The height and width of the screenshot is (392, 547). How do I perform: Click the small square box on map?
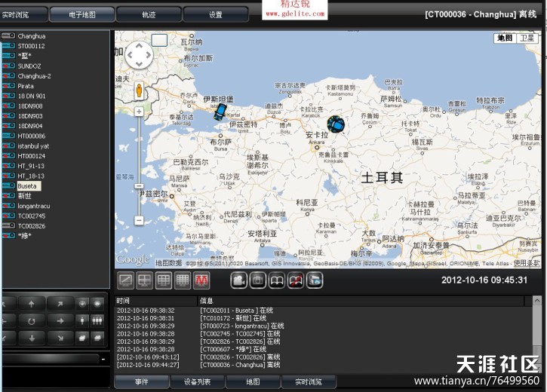pos(159,40)
